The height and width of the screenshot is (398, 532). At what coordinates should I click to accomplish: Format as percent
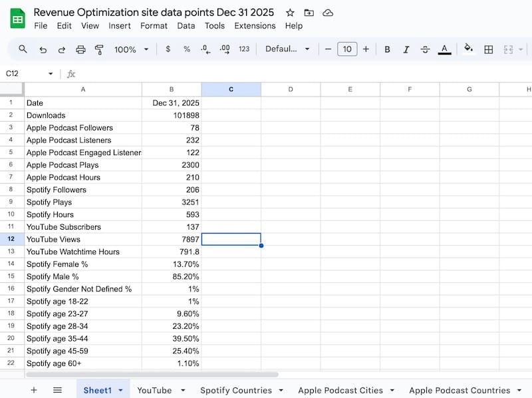[x=187, y=49]
